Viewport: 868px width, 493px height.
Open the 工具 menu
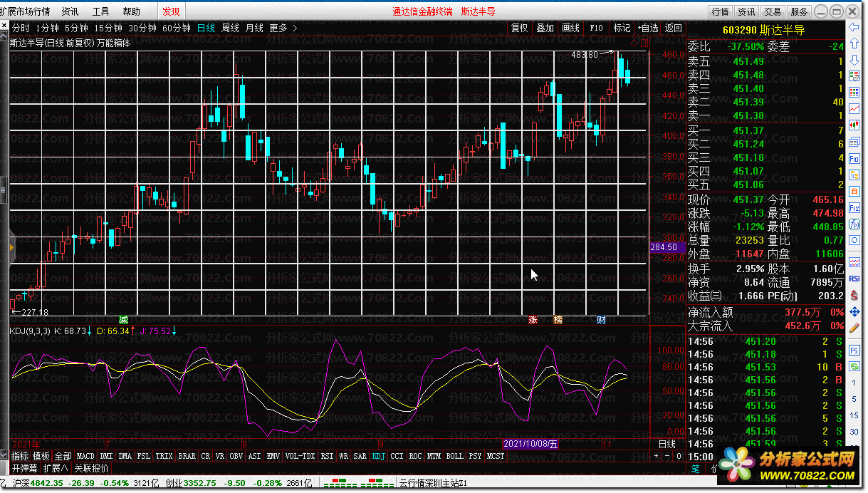[x=101, y=11]
